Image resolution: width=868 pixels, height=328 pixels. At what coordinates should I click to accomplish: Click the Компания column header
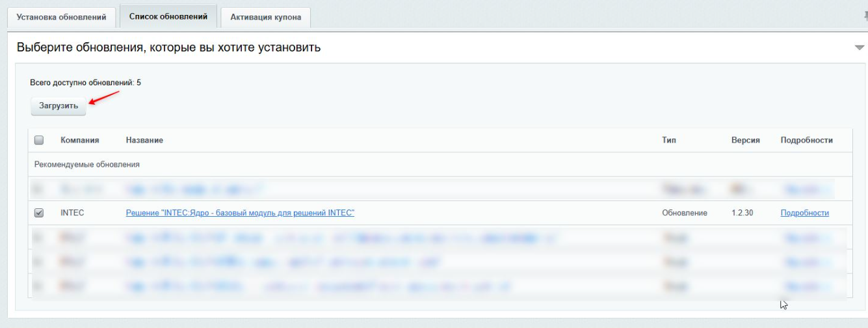(79, 140)
